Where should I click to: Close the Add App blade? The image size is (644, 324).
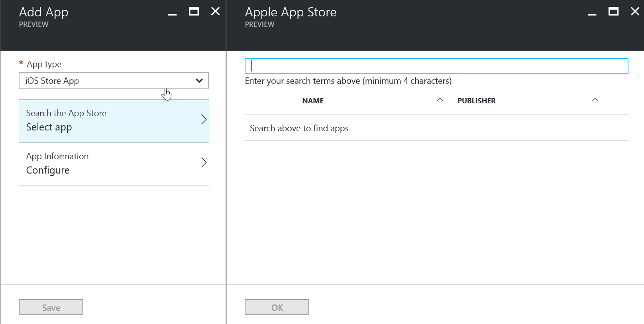pyautogui.click(x=215, y=12)
